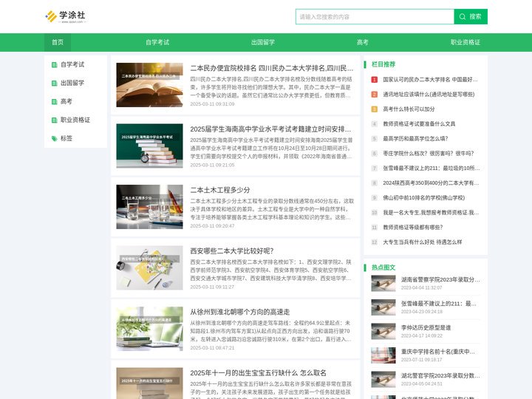Screen dimensions: 532x399
Task: Open hot thumbnail for 张雪峰最不建议上的211
Action: click(x=383, y=307)
